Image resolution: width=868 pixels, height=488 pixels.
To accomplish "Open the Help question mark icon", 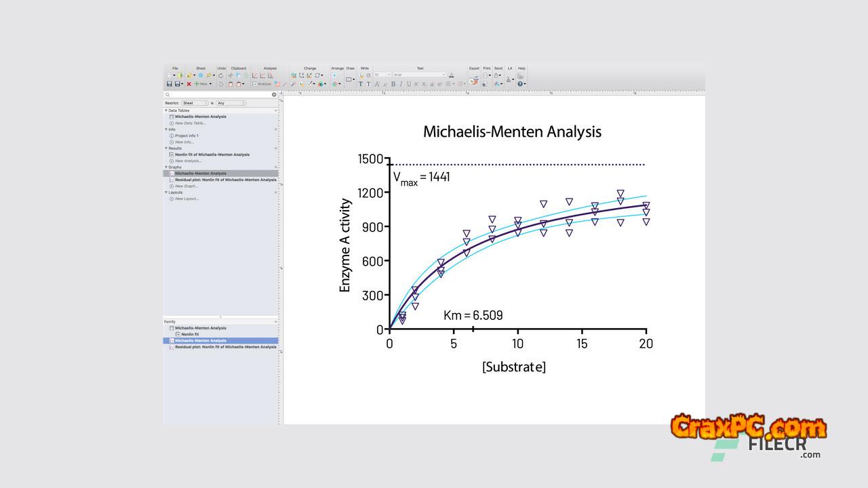I will (521, 84).
